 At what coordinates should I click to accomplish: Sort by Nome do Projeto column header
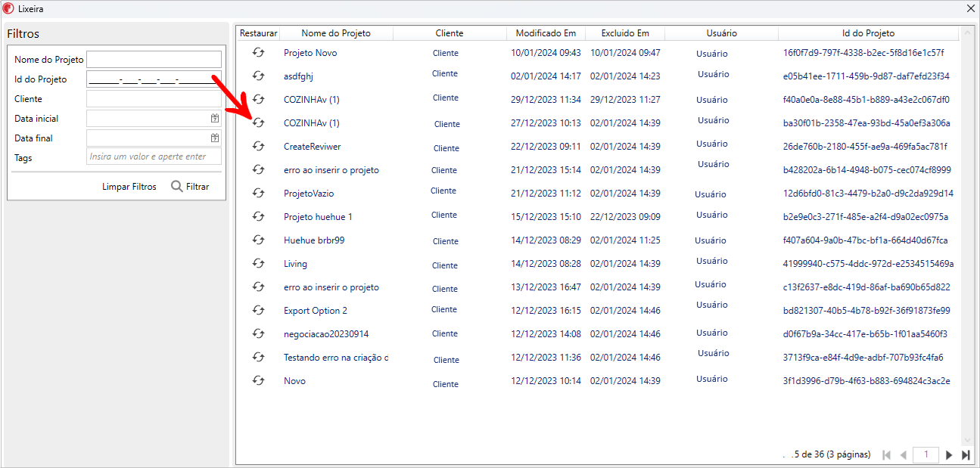click(x=336, y=33)
